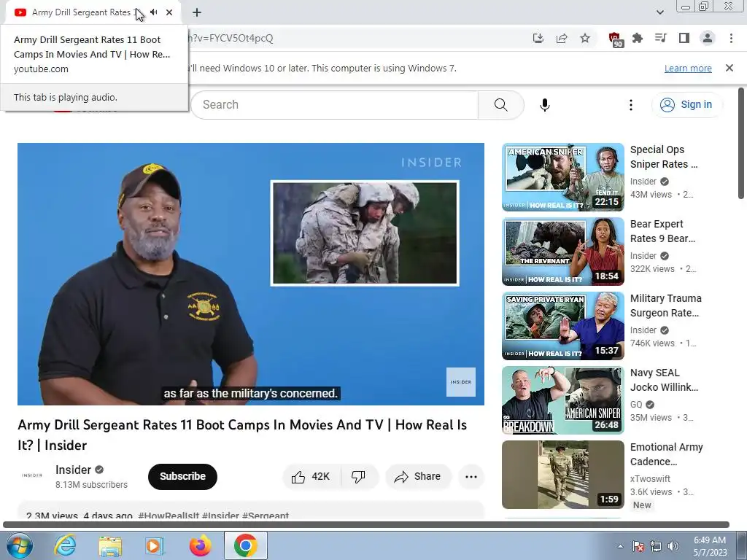
Task: Dismiss the Windows 10 notification bar
Action: point(729,68)
